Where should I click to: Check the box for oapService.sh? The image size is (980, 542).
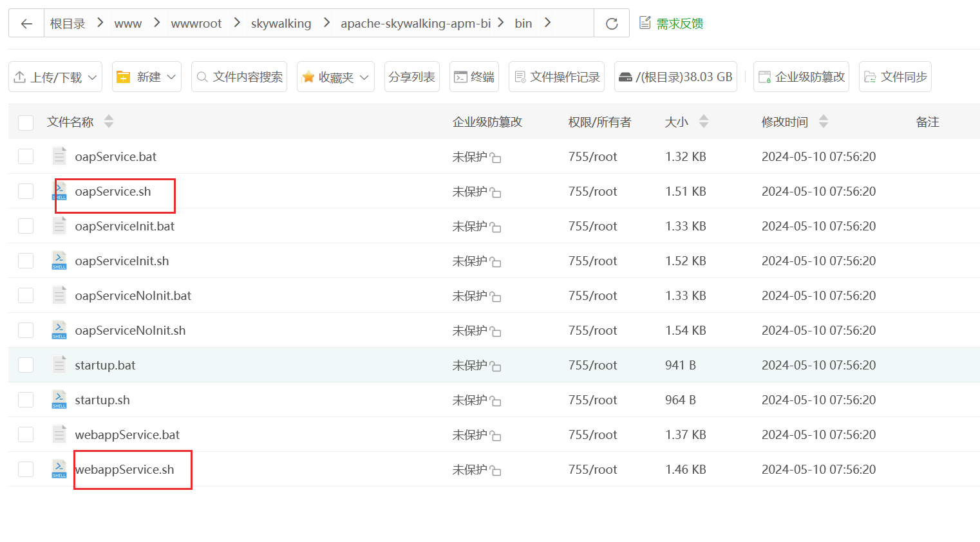point(26,191)
